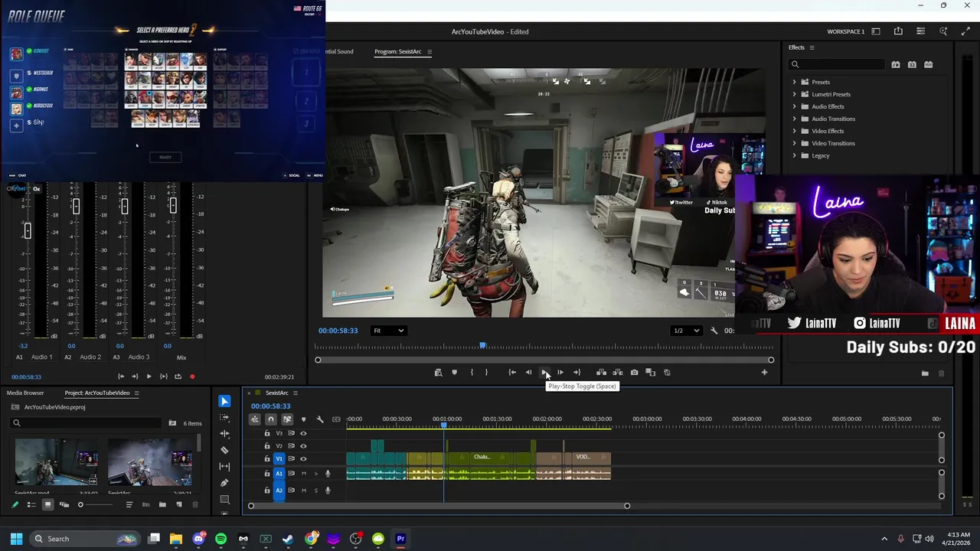Toggle V1 track eye visibility

click(x=303, y=458)
